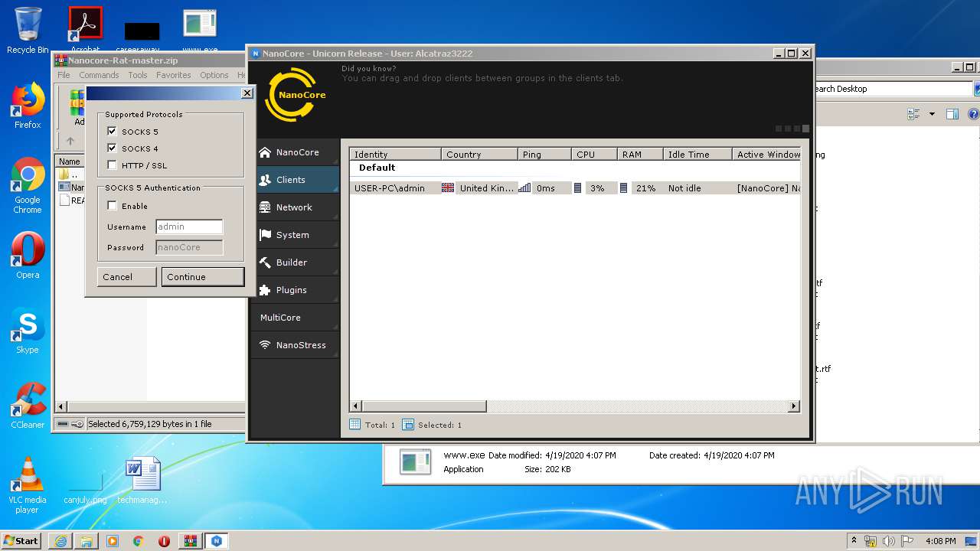Open Recycle Bin desktop icon

tap(28, 31)
